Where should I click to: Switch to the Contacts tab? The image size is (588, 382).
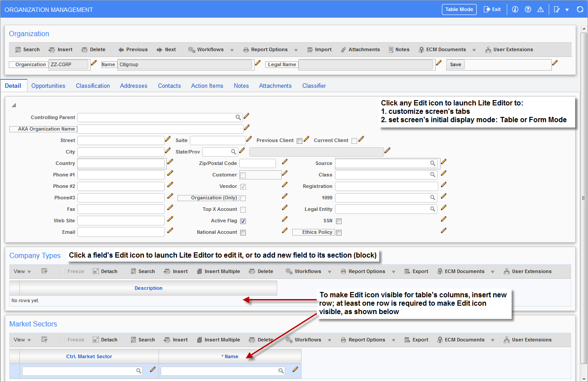170,86
